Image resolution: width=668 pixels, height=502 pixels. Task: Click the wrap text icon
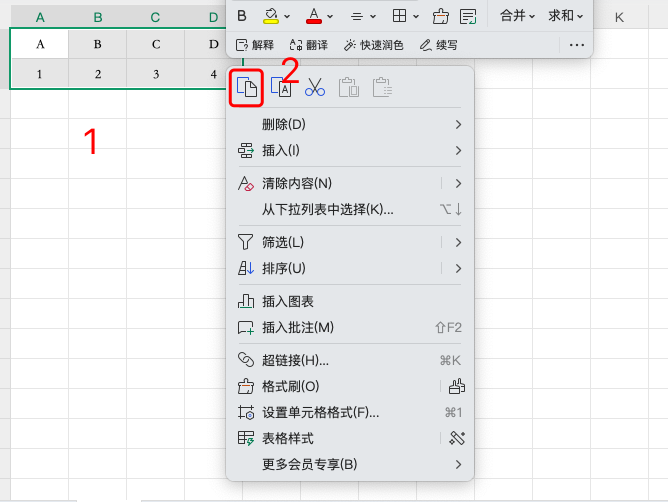click(468, 17)
